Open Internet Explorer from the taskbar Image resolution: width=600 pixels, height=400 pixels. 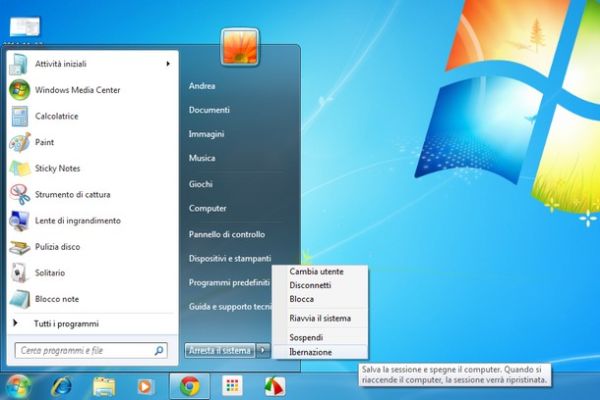point(62,385)
